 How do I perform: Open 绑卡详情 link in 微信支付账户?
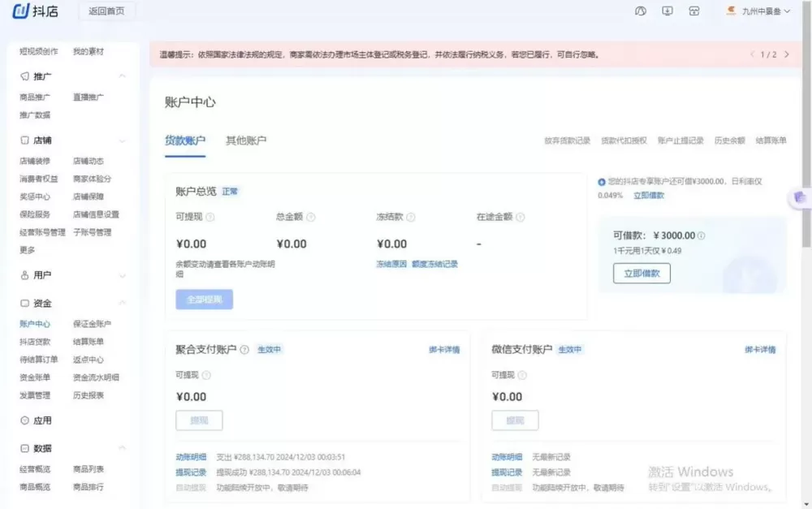coord(760,350)
